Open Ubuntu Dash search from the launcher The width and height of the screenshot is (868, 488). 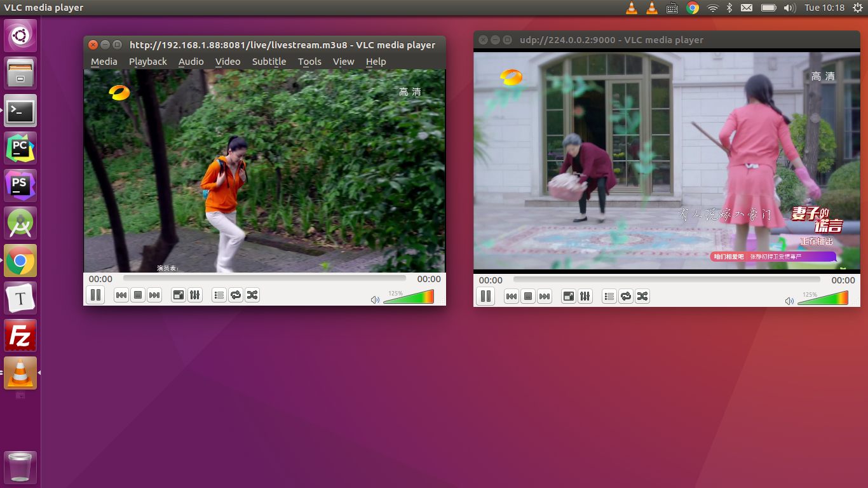pyautogui.click(x=20, y=36)
